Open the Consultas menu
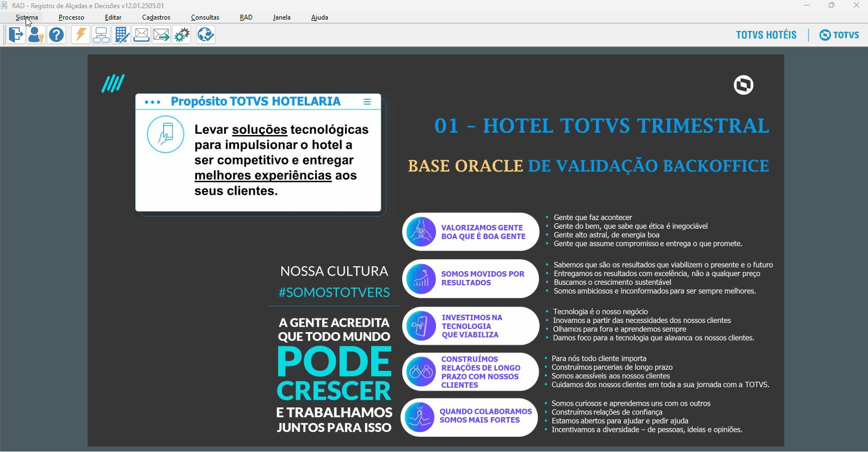This screenshot has width=868, height=452. point(205,17)
